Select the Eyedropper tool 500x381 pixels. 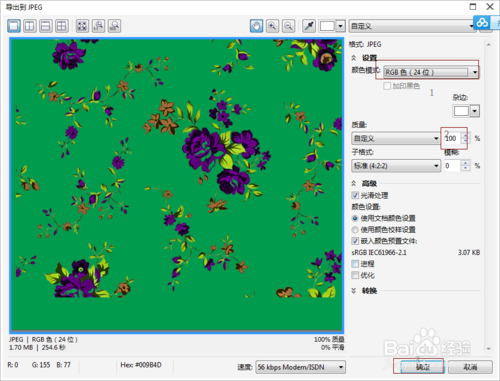click(309, 26)
